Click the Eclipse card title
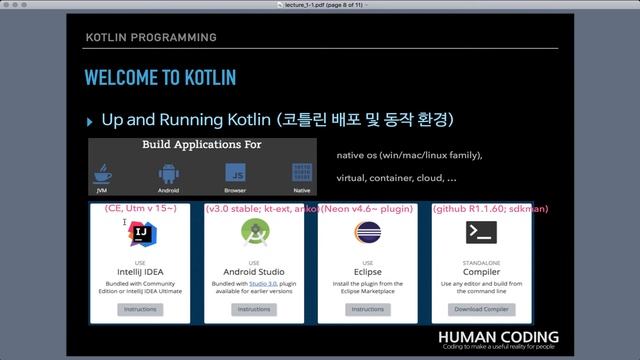 click(x=368, y=272)
